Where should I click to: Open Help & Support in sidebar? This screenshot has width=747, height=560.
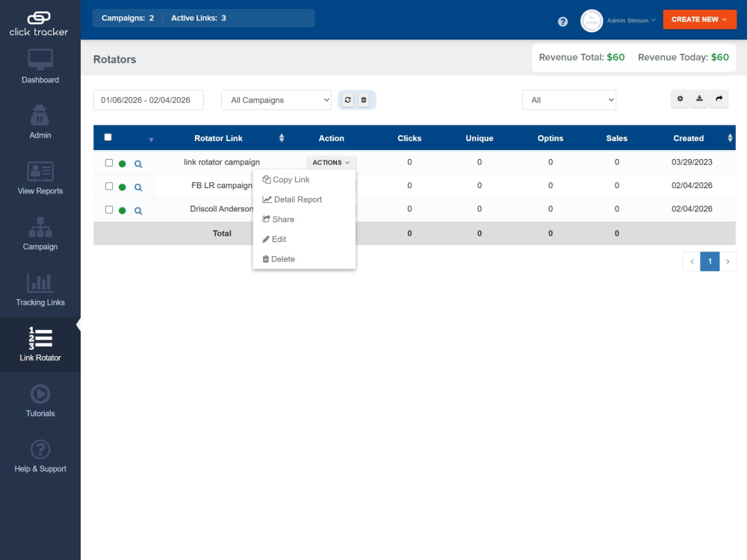tap(40, 455)
